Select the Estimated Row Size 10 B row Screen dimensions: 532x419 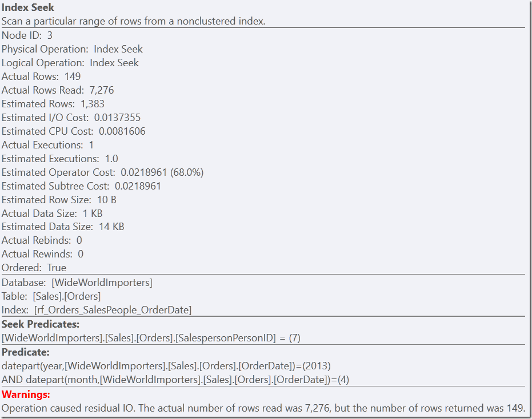pos(59,200)
